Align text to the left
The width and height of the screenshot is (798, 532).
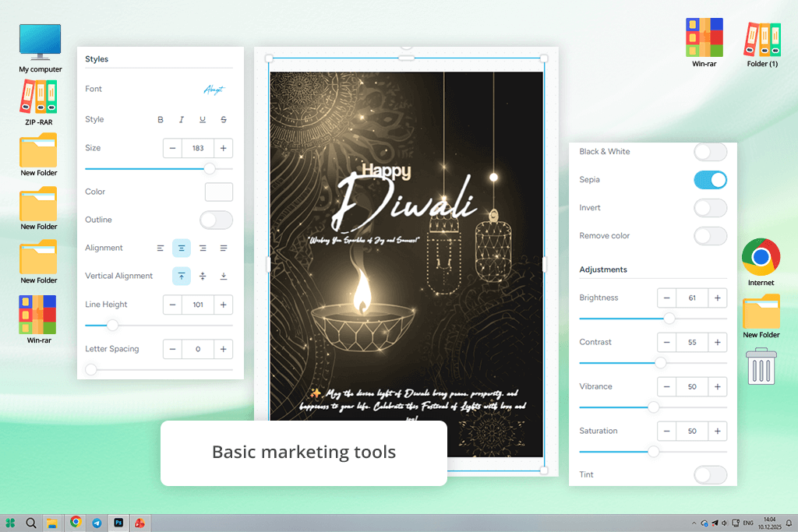pyautogui.click(x=161, y=248)
